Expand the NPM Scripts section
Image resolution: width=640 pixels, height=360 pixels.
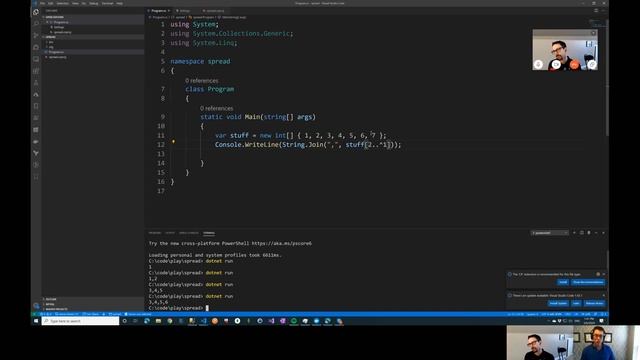[x=93, y=304]
